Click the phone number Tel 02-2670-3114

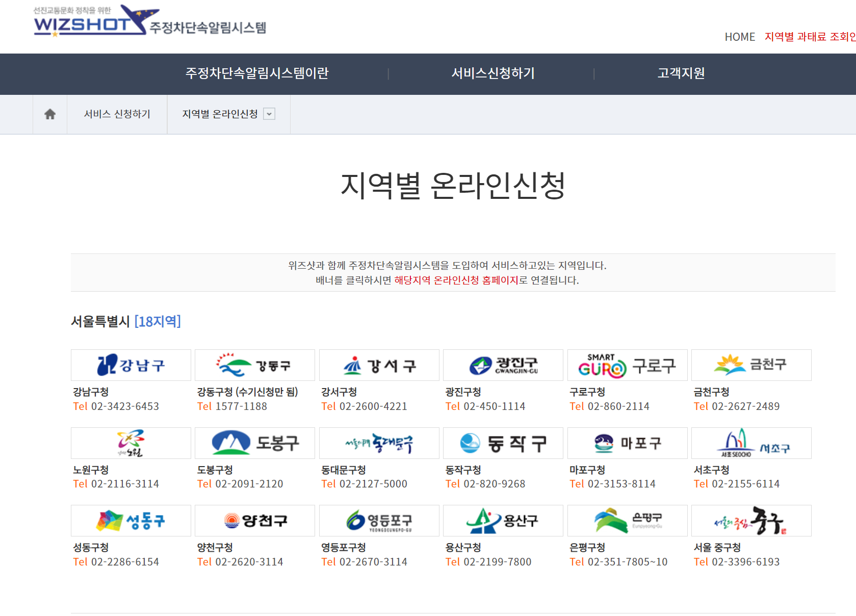coord(365,562)
